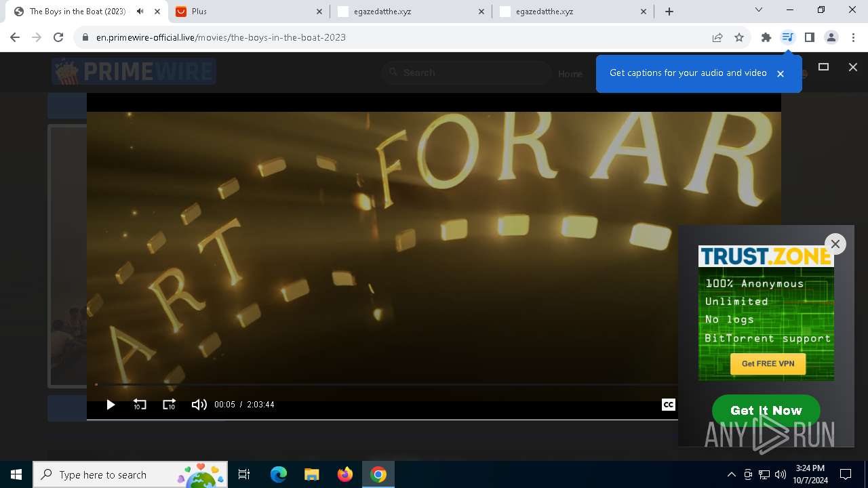
Task: Close the Trust.Zone ad popup
Action: point(835,244)
